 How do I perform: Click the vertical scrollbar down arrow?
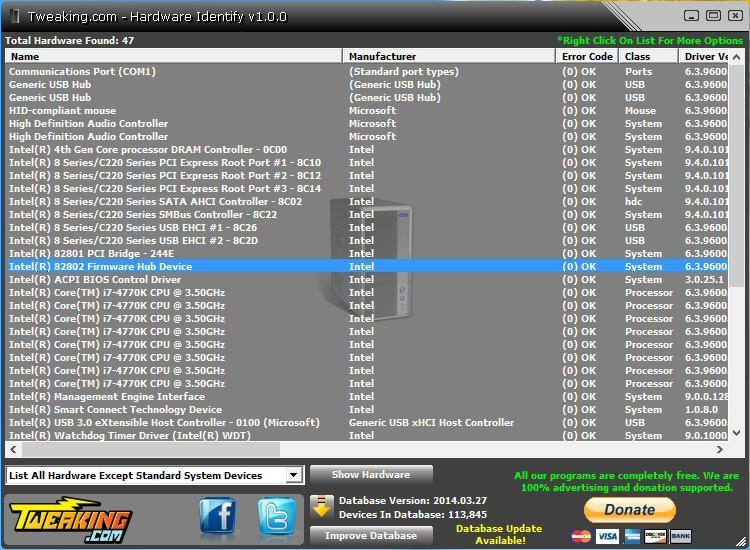coord(737,433)
